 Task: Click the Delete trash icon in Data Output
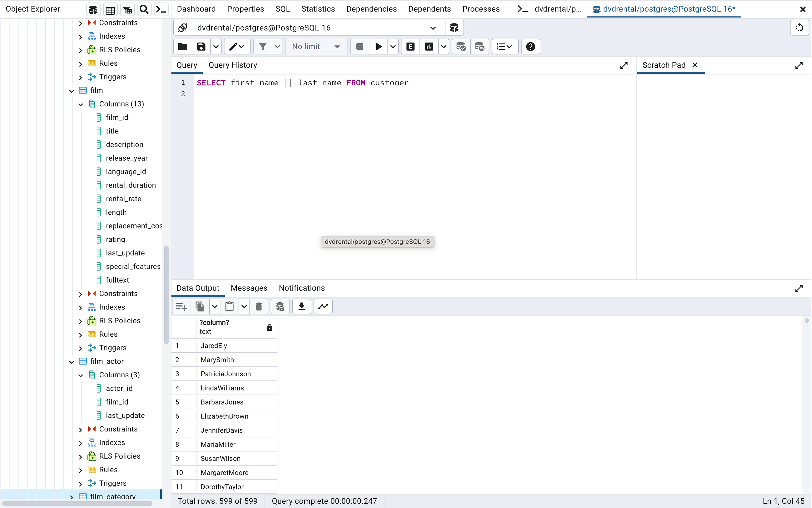click(259, 306)
